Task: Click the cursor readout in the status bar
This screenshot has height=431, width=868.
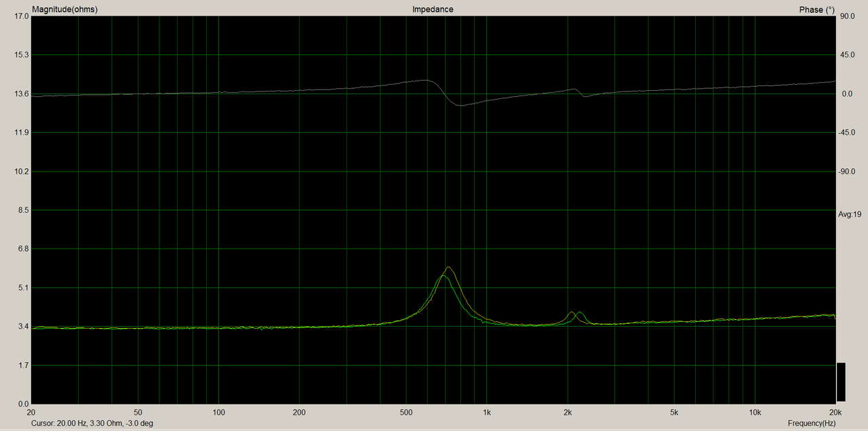Action: pos(92,424)
